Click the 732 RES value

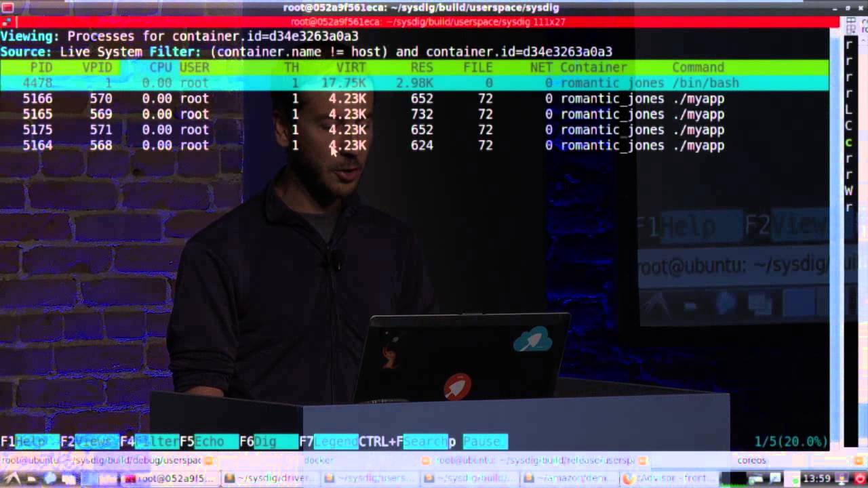point(422,114)
